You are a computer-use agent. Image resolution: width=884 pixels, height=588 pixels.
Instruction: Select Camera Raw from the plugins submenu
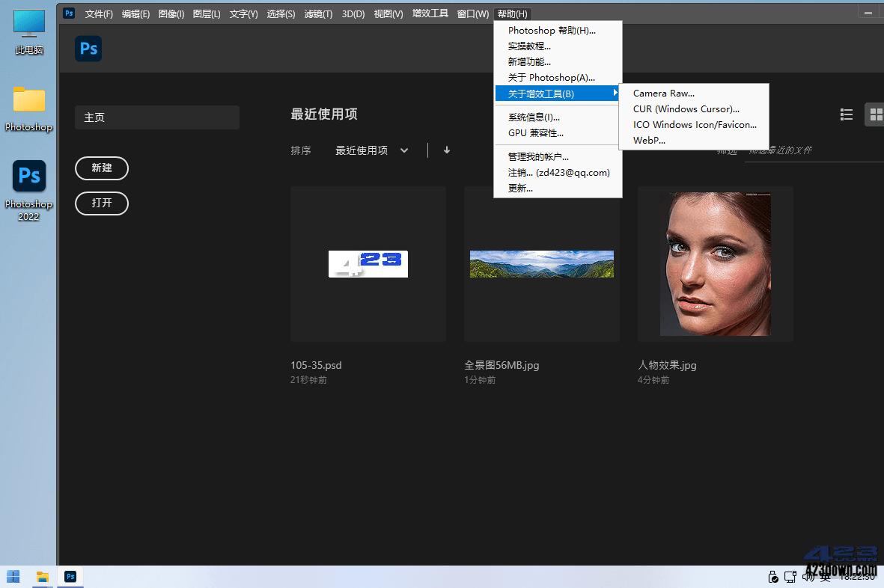click(663, 93)
